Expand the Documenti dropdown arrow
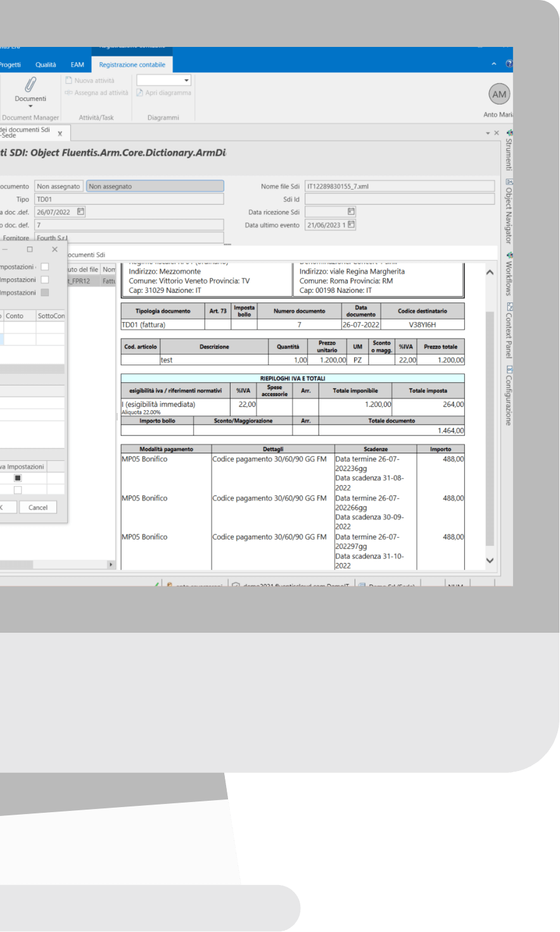The image size is (560, 932). tap(30, 107)
